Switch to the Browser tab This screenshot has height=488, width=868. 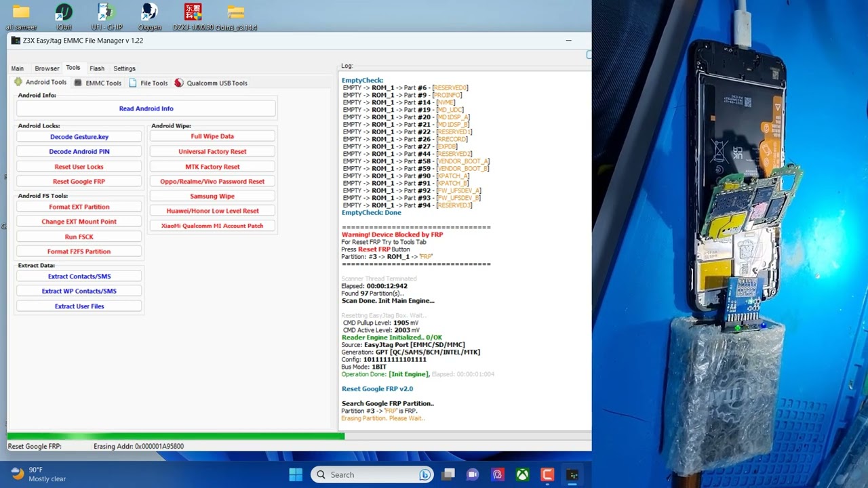(47, 68)
